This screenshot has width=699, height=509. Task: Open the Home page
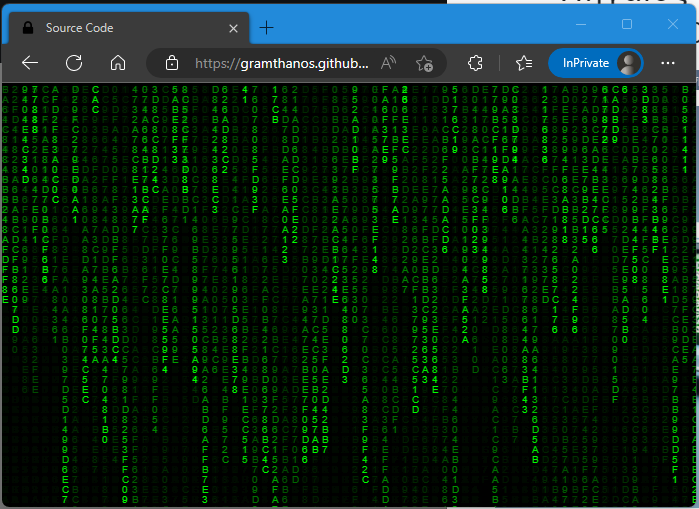point(118,63)
